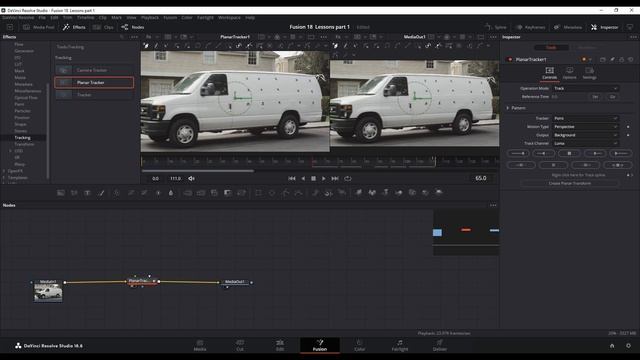Open the Track Channel dropdown
Screen dimensions: 640x360
click(585, 143)
